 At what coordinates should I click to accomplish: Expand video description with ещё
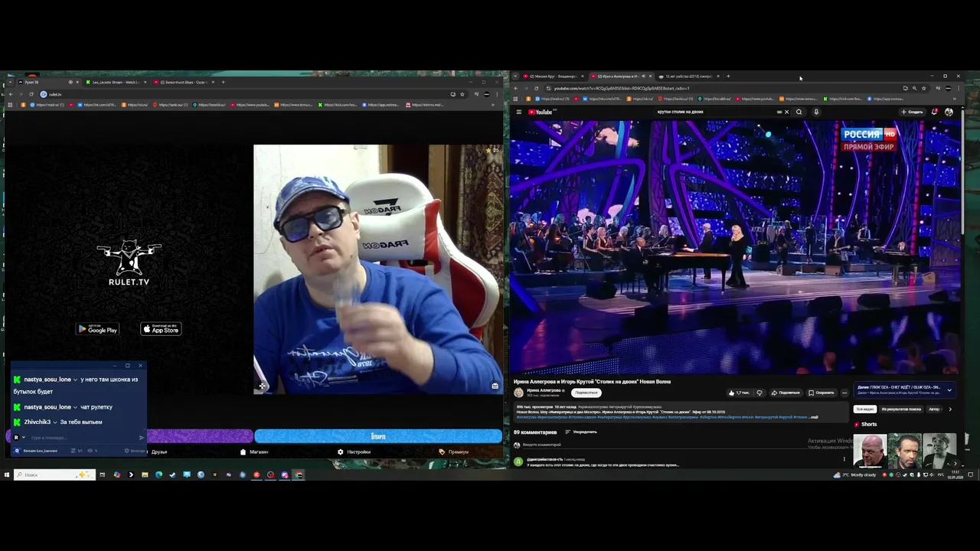pos(814,417)
